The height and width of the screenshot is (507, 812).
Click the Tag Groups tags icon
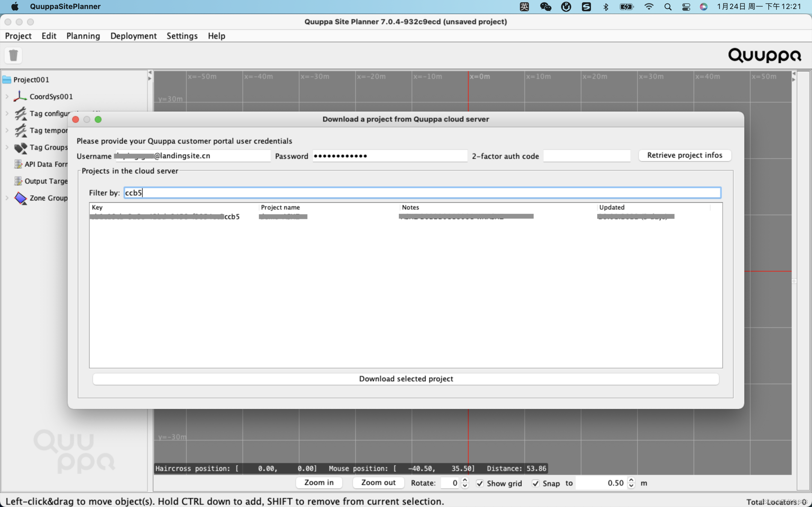tap(21, 148)
